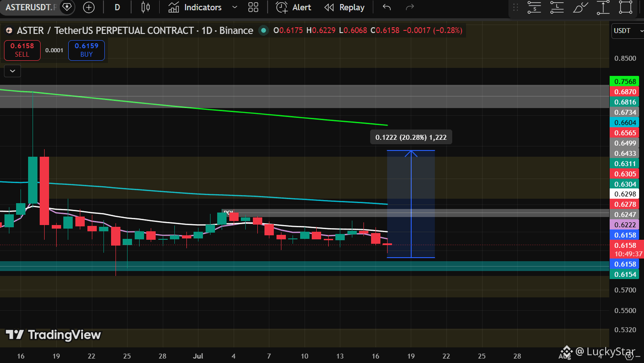Click the gray 0.6734 price label

(624, 112)
